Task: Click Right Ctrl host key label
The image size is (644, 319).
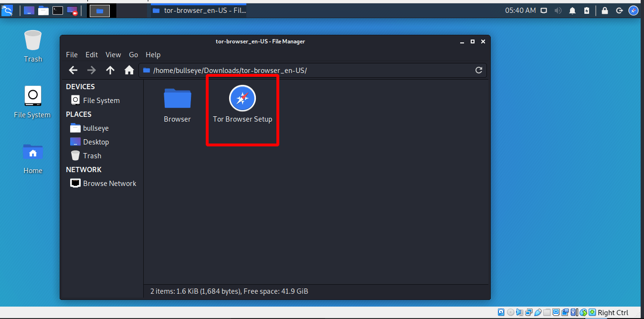Action: click(613, 313)
